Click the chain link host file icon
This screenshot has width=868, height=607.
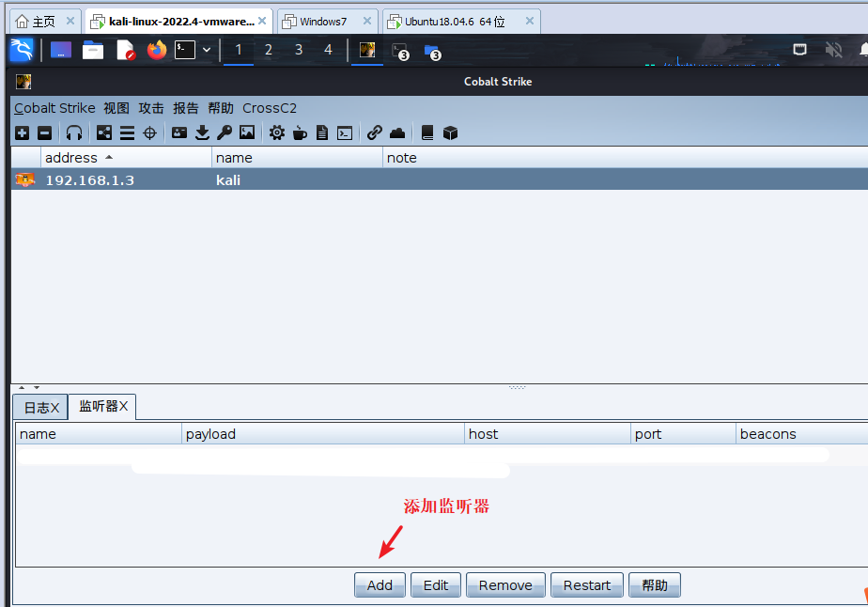[x=375, y=132]
